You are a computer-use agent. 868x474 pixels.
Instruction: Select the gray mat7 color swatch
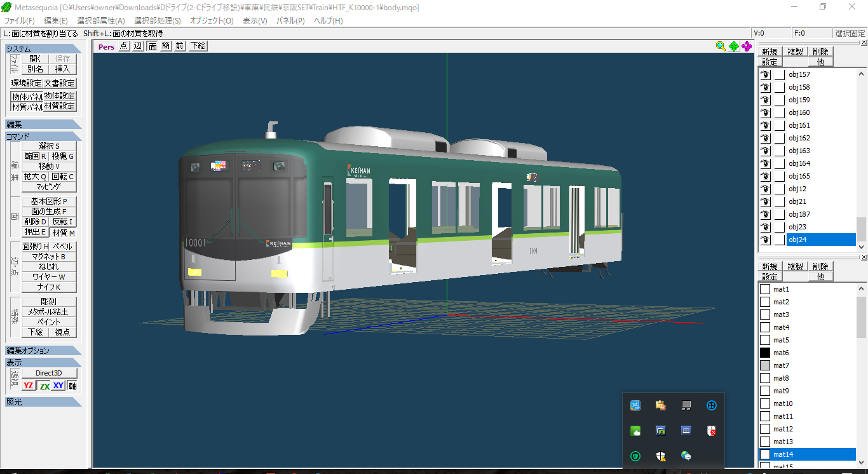click(x=765, y=365)
